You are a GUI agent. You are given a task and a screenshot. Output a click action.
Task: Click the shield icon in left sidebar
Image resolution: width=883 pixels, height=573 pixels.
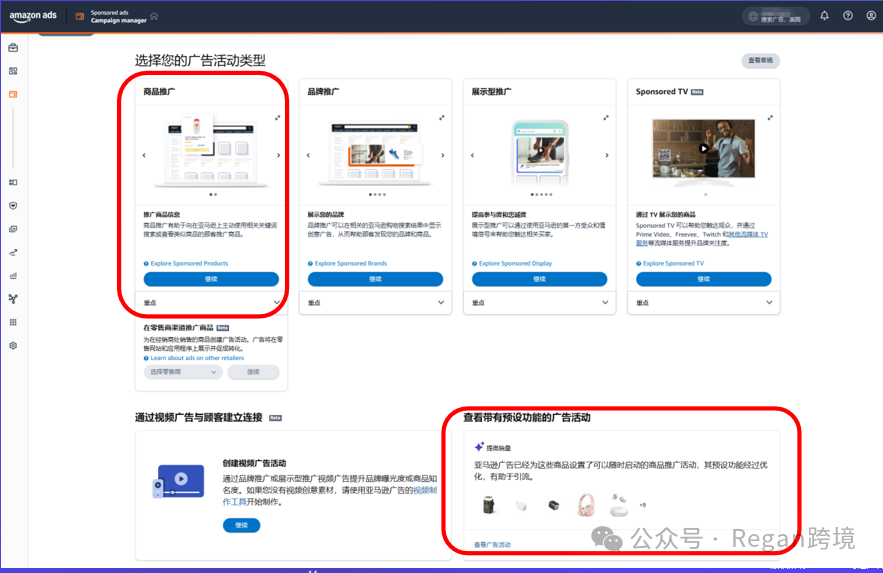(13, 205)
